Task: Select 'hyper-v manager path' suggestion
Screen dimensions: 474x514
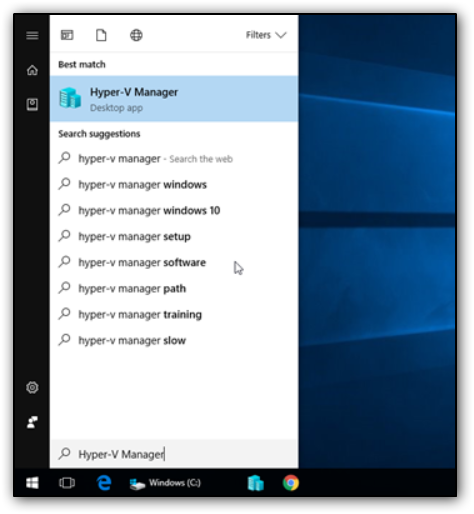Action: (x=174, y=289)
